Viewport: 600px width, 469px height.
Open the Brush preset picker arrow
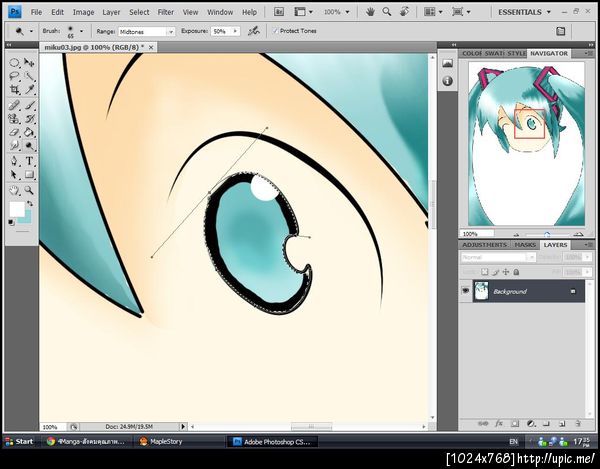click(81, 31)
